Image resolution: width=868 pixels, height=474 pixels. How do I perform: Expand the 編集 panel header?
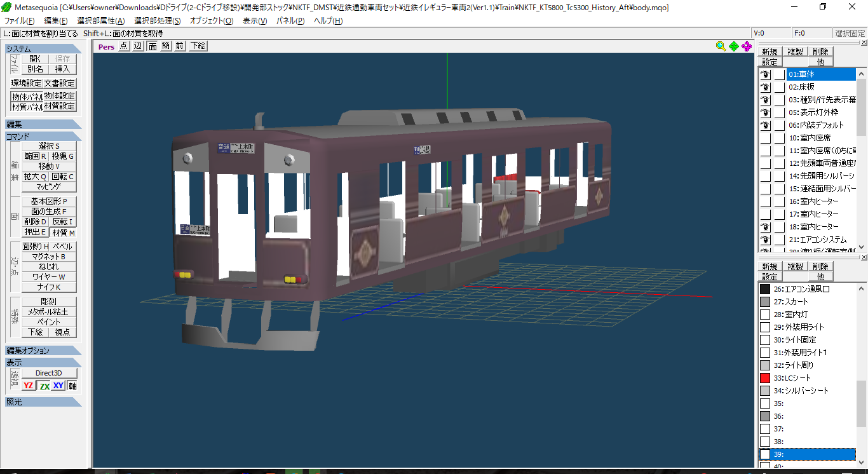(43, 125)
